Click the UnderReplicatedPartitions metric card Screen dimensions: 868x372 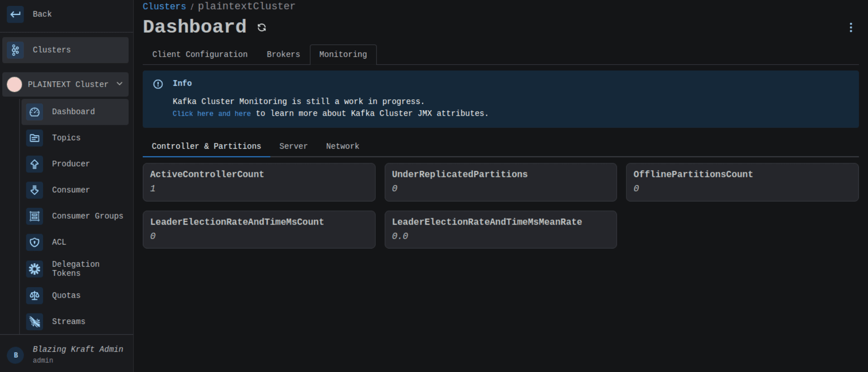click(500, 182)
